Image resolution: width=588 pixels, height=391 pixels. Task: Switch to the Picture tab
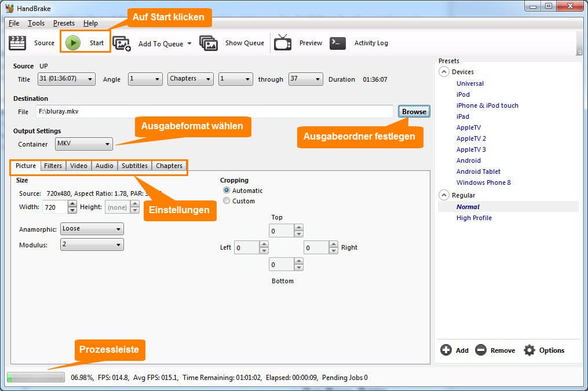pyautogui.click(x=25, y=166)
